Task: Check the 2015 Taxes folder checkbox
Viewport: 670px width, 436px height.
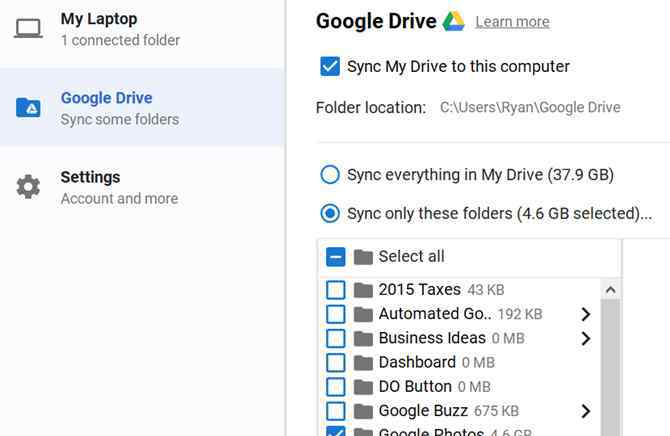Action: 335,290
